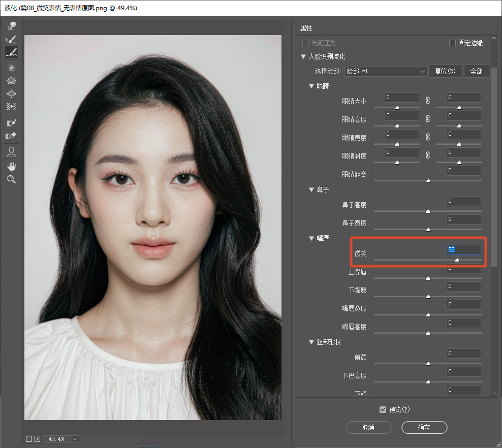Activate the Twirl Clockwise tool
Image resolution: width=502 pixels, height=448 pixels.
pyautogui.click(x=12, y=68)
